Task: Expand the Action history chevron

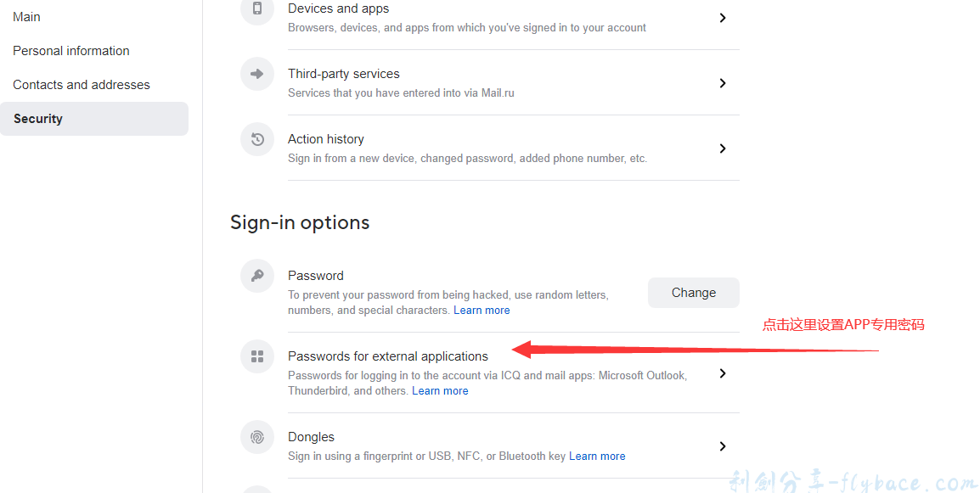Action: coord(723,148)
